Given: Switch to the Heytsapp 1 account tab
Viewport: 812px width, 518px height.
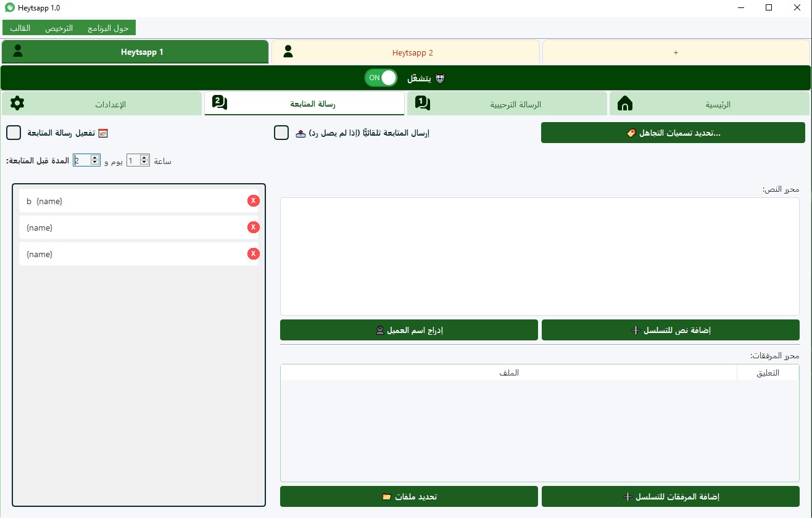Looking at the screenshot, I should 135,52.
